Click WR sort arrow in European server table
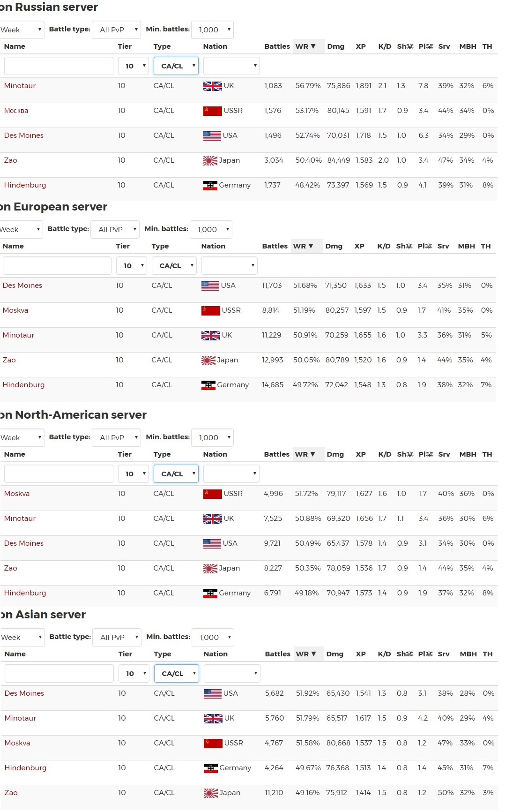513x812 pixels. coord(310,246)
